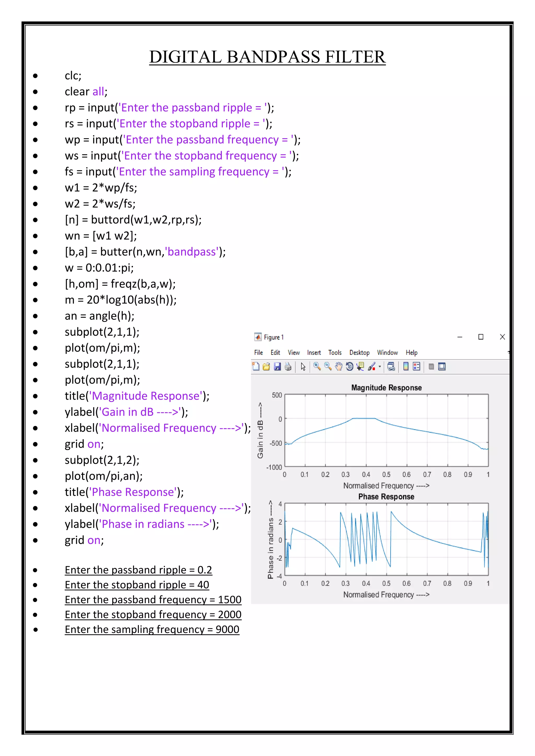Click the code line 'subplot(2,1,2);'

tap(102, 460)
